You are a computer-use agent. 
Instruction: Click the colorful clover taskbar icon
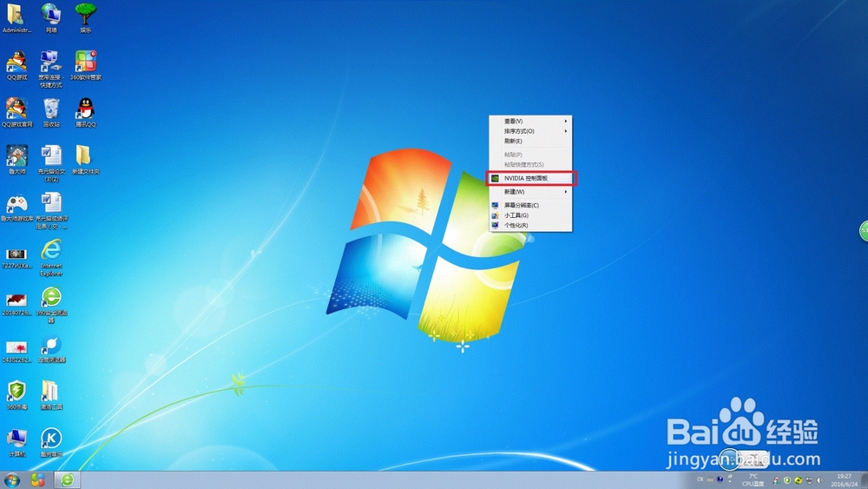click(x=37, y=479)
